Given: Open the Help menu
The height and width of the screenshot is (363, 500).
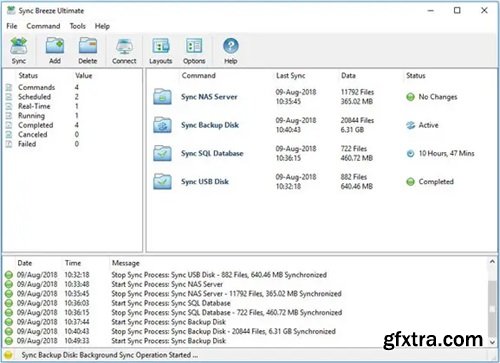Looking at the screenshot, I should point(102,26).
